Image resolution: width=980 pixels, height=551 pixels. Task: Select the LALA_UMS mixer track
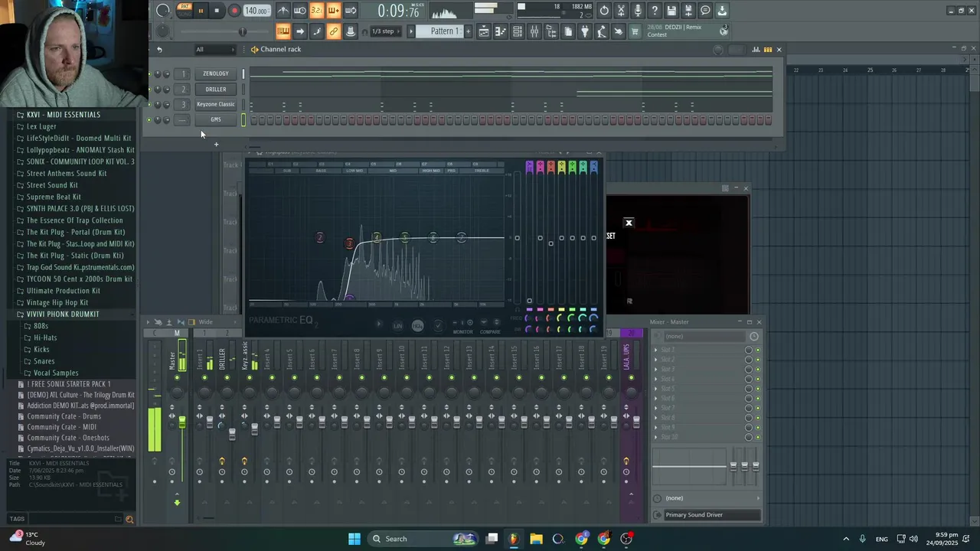[x=626, y=358]
